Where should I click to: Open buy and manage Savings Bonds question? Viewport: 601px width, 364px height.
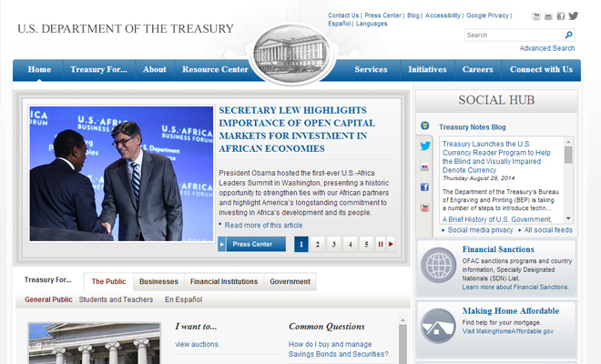339,349
